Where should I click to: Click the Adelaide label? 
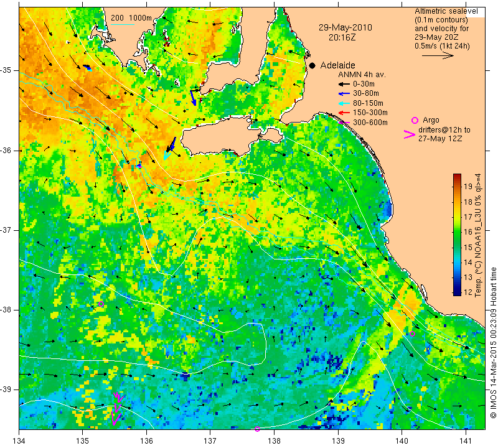(337, 65)
